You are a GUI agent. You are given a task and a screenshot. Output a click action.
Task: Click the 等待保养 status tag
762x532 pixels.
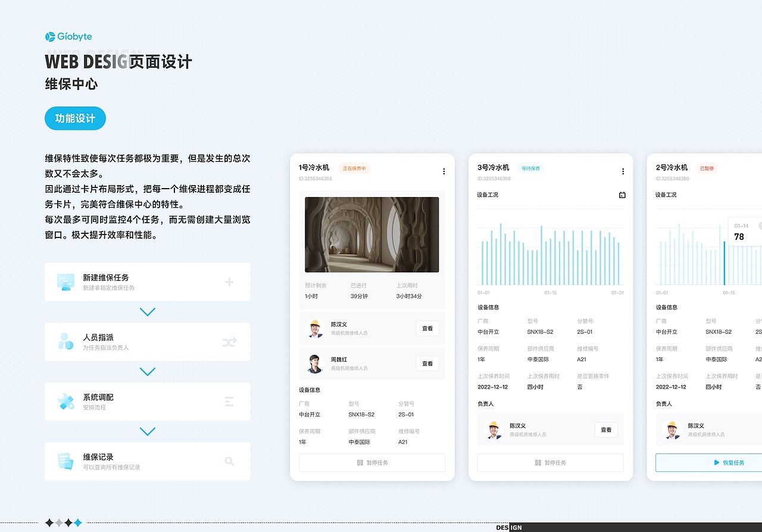coord(530,168)
